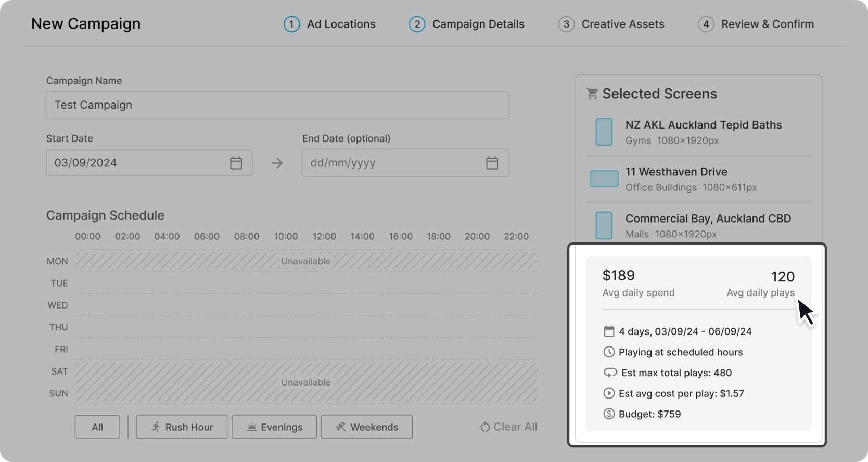Image resolution: width=868 pixels, height=462 pixels.
Task: Go to the Ad Locations step
Action: point(330,24)
